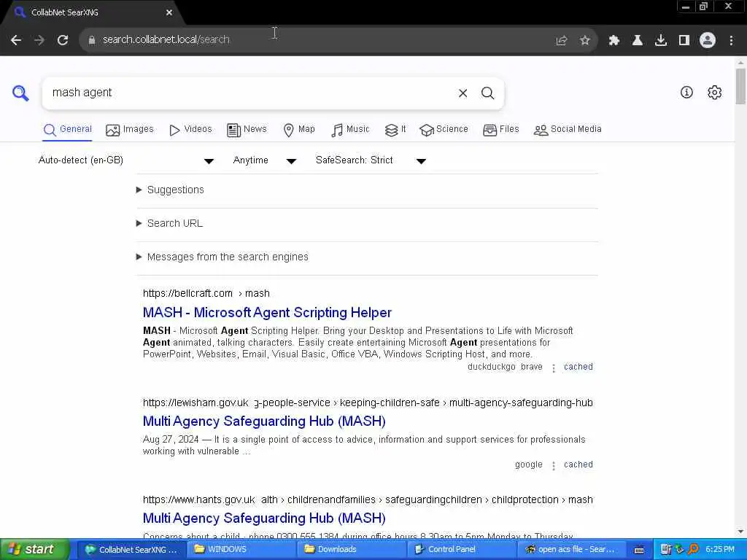
Task: Open the language Auto-detect dropdown
Action: pyautogui.click(x=126, y=160)
